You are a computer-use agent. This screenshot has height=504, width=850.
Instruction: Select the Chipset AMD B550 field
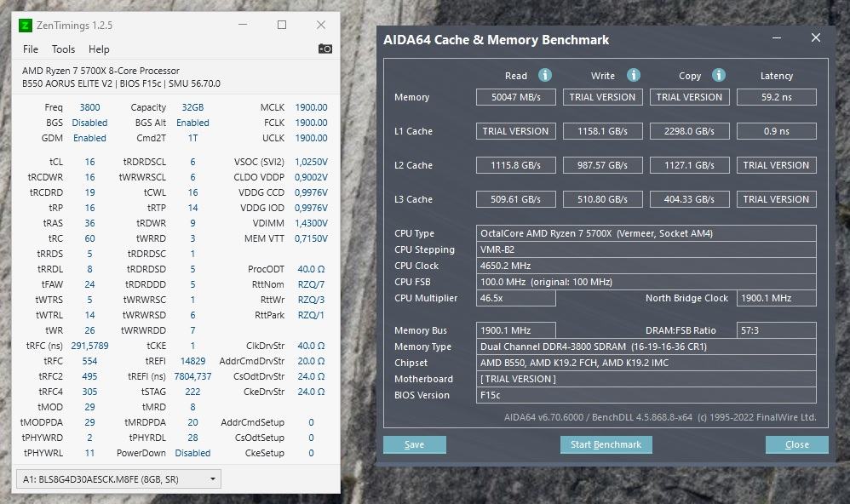tap(646, 363)
